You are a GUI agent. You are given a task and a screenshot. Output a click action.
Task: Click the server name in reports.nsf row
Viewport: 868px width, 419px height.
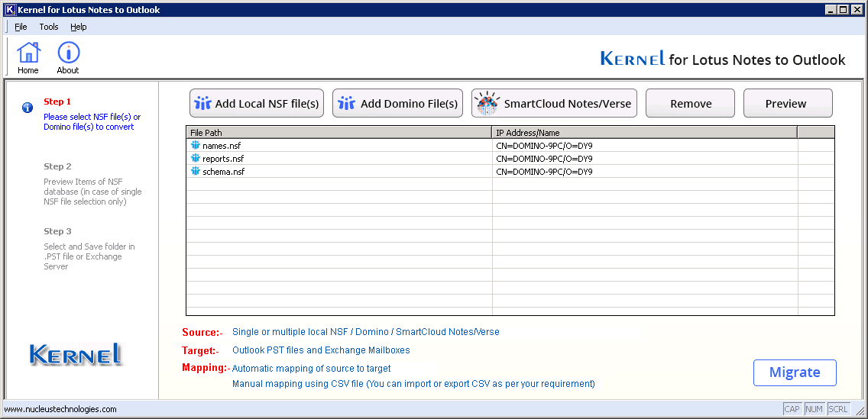coord(544,159)
